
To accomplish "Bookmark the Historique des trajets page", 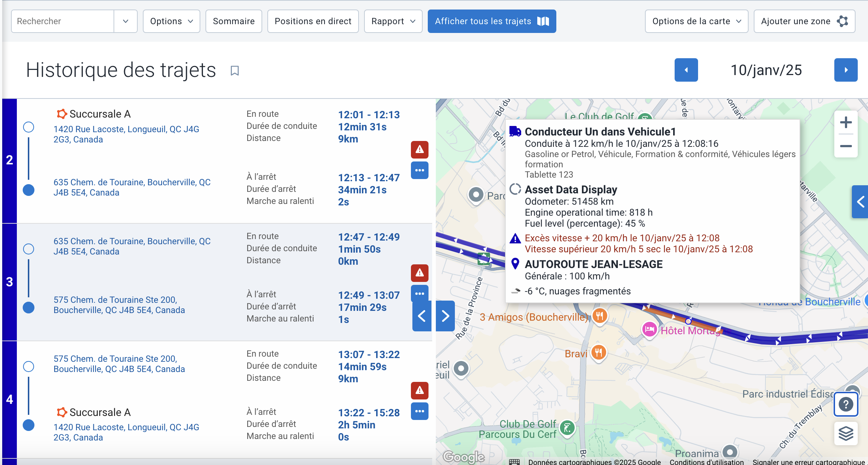I will [x=235, y=71].
